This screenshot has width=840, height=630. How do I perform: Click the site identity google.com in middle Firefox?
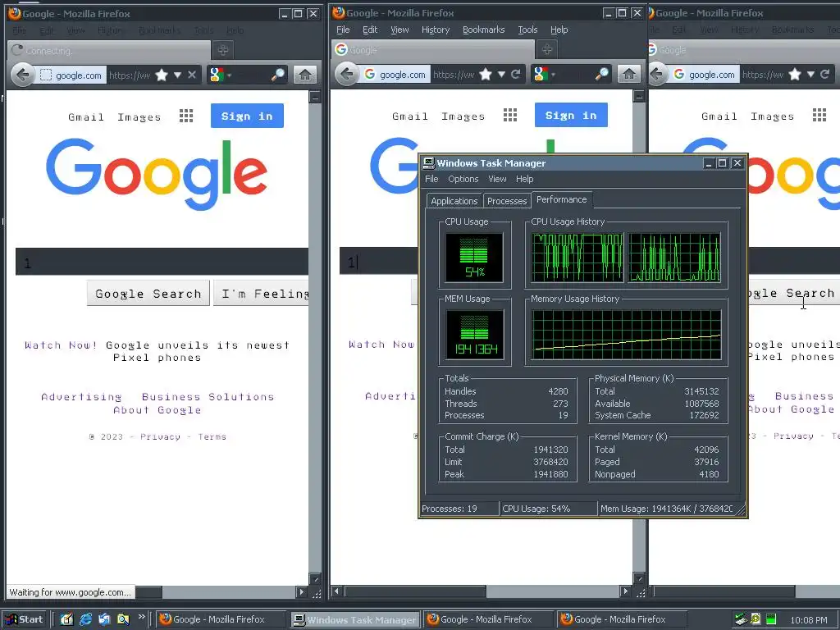(x=396, y=75)
